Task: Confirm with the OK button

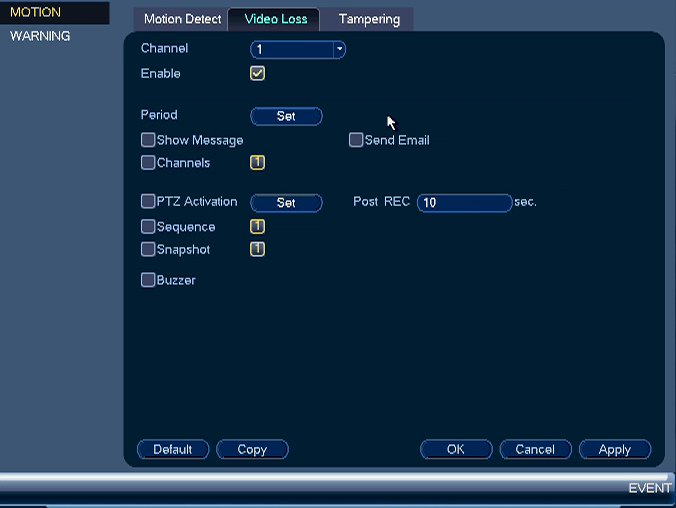Action: [x=456, y=449]
